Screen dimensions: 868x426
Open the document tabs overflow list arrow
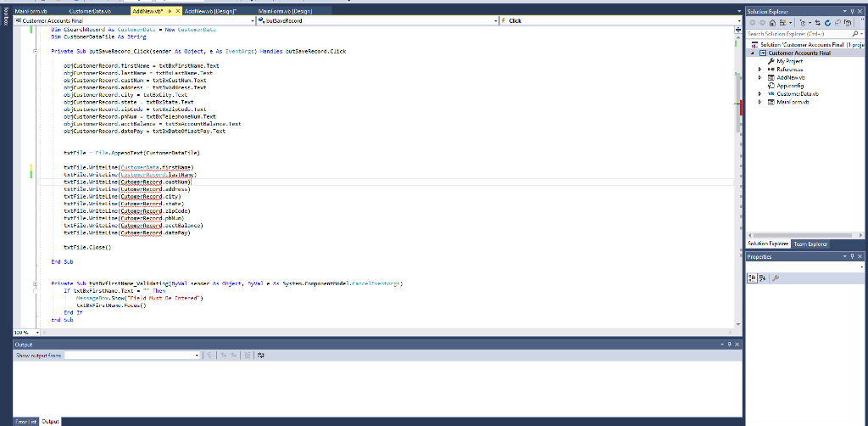pyautogui.click(x=739, y=11)
